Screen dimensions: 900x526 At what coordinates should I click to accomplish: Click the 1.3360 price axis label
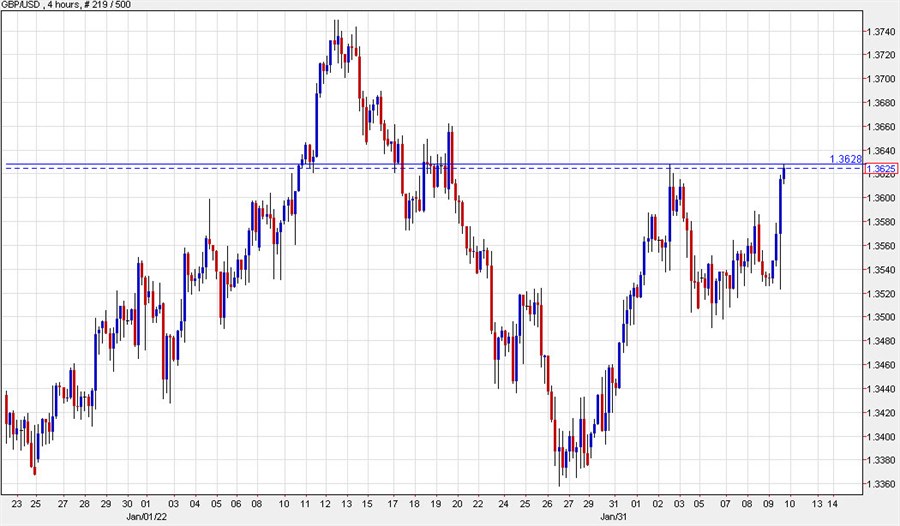880,485
